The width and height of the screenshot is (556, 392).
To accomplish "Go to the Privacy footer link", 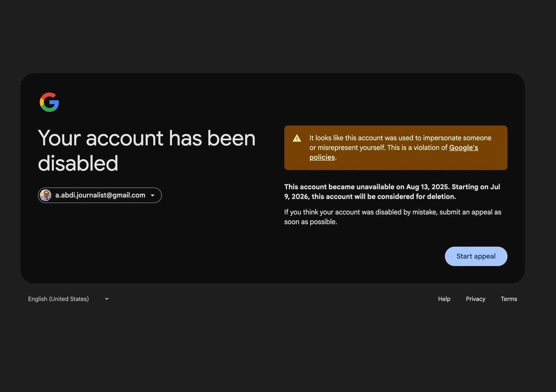I will coord(475,299).
